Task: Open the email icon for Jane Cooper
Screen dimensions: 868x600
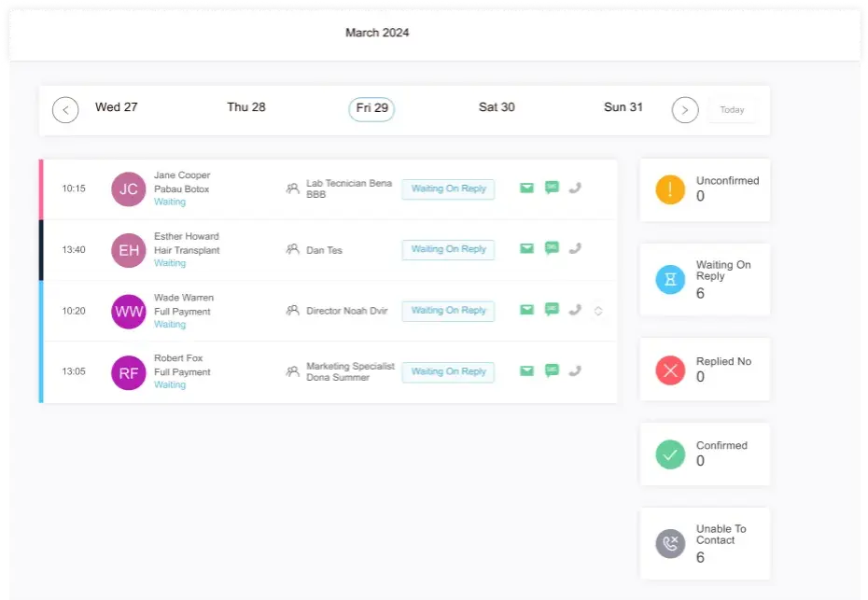Action: [x=527, y=187]
